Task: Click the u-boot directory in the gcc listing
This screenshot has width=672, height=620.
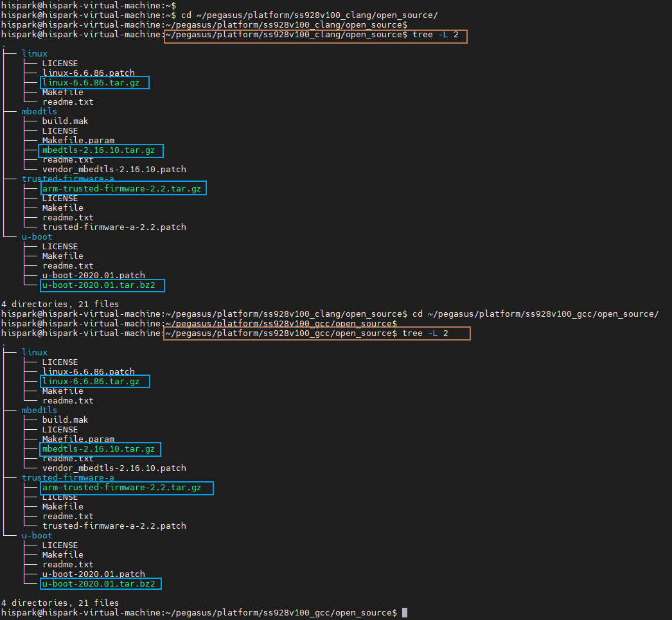Action: tap(37, 536)
